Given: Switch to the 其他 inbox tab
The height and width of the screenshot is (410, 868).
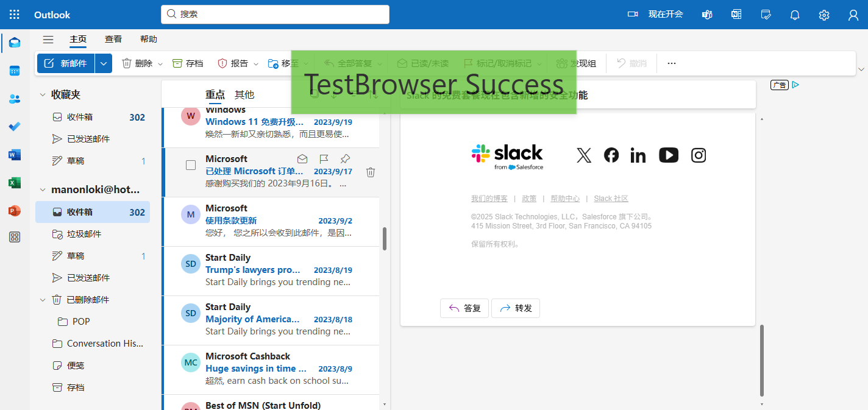Looking at the screenshot, I should pos(244,94).
